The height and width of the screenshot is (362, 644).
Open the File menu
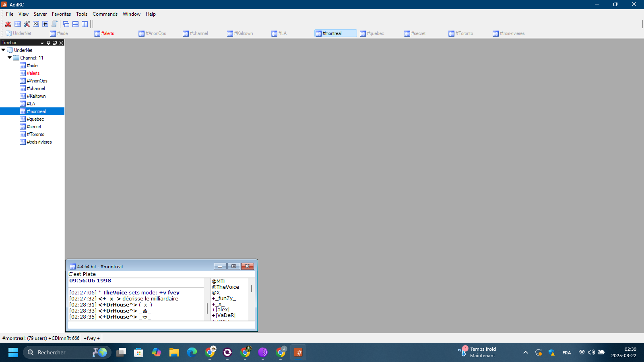tap(10, 14)
